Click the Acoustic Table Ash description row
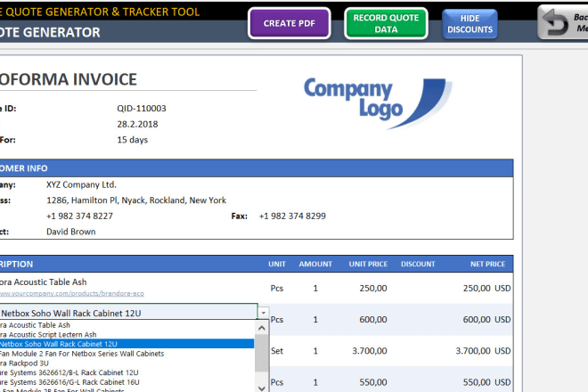588x392 pixels. (x=43, y=282)
